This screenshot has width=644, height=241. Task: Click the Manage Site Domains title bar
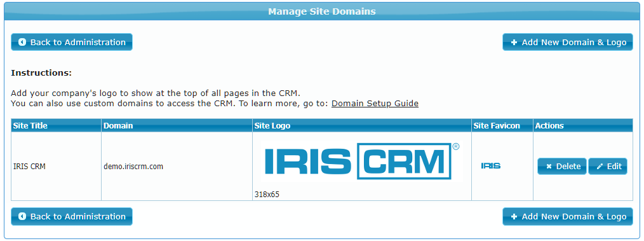click(322, 11)
